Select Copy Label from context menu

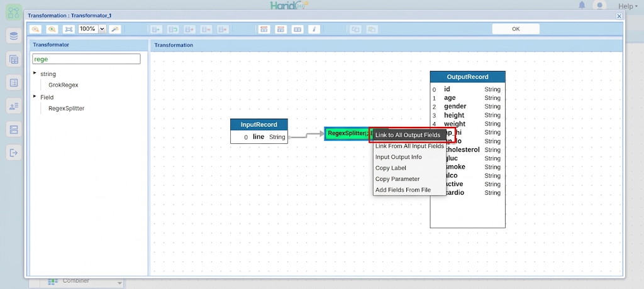(x=409, y=168)
